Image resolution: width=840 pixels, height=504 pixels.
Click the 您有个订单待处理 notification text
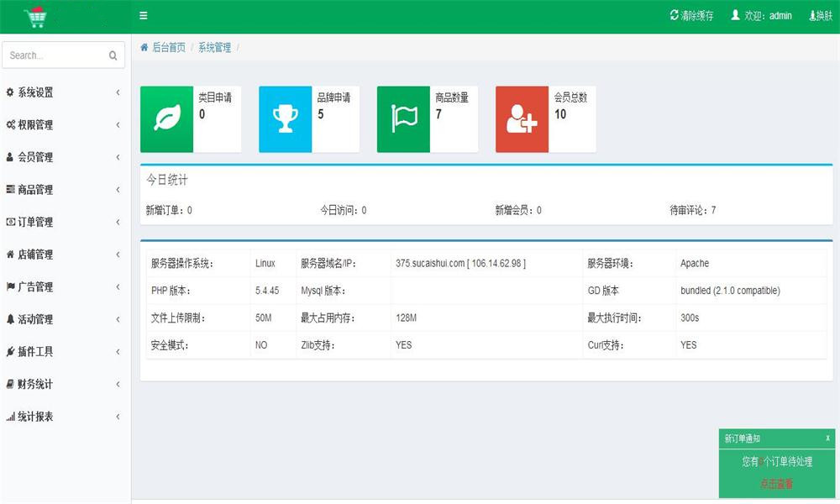777,461
